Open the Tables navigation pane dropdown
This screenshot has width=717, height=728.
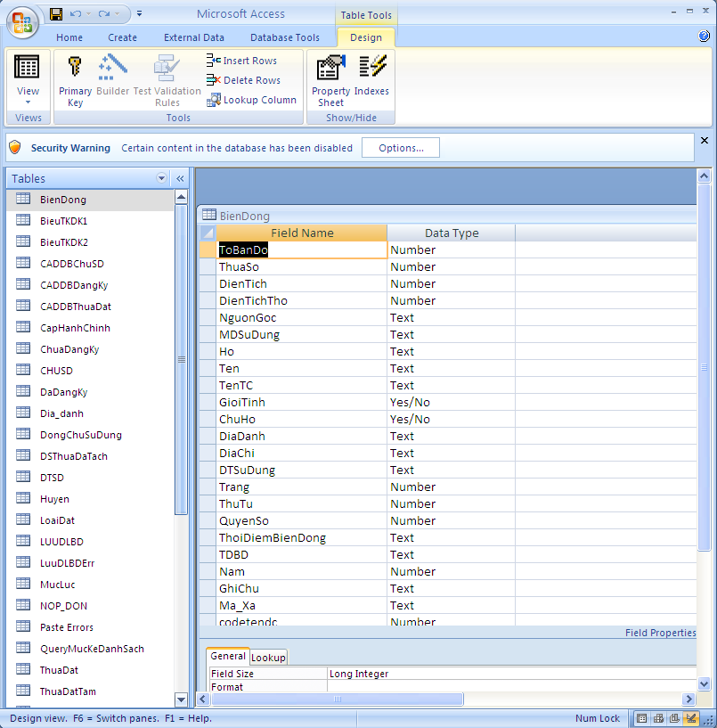click(x=161, y=178)
